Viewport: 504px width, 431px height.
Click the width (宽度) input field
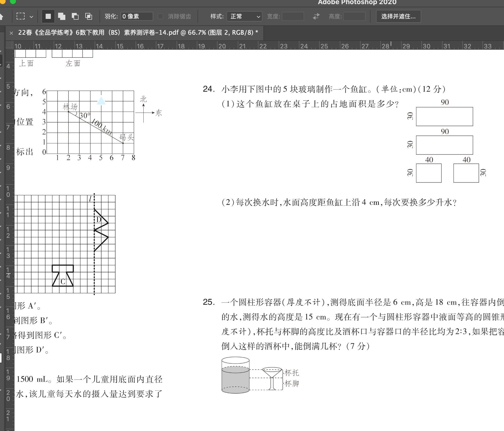[293, 16]
